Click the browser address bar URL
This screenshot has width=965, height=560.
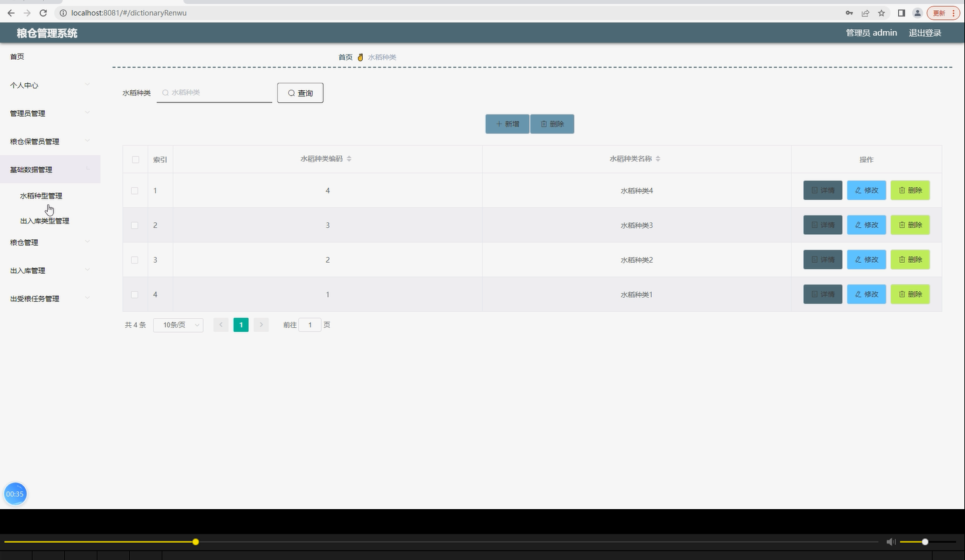click(129, 13)
